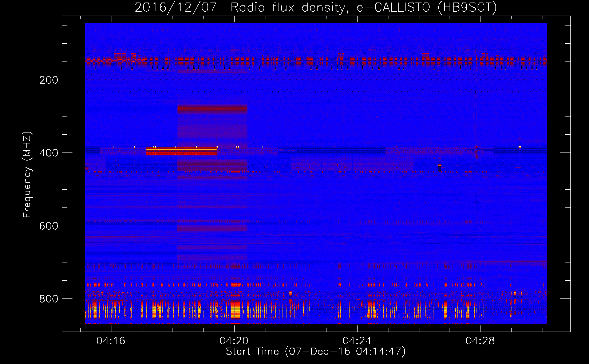Screen dimensions: 589x364
Task: Click the 04:28 time tick label
Action: click(x=480, y=341)
